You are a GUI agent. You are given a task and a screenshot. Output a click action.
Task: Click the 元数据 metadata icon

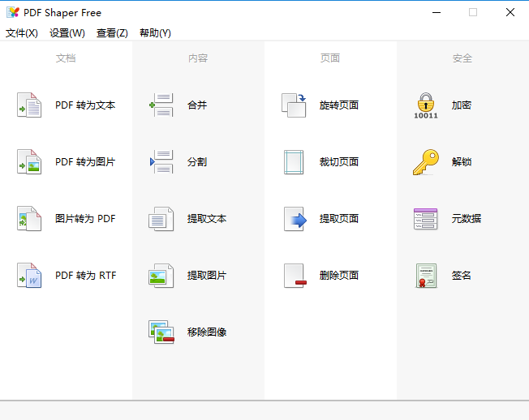(425, 219)
